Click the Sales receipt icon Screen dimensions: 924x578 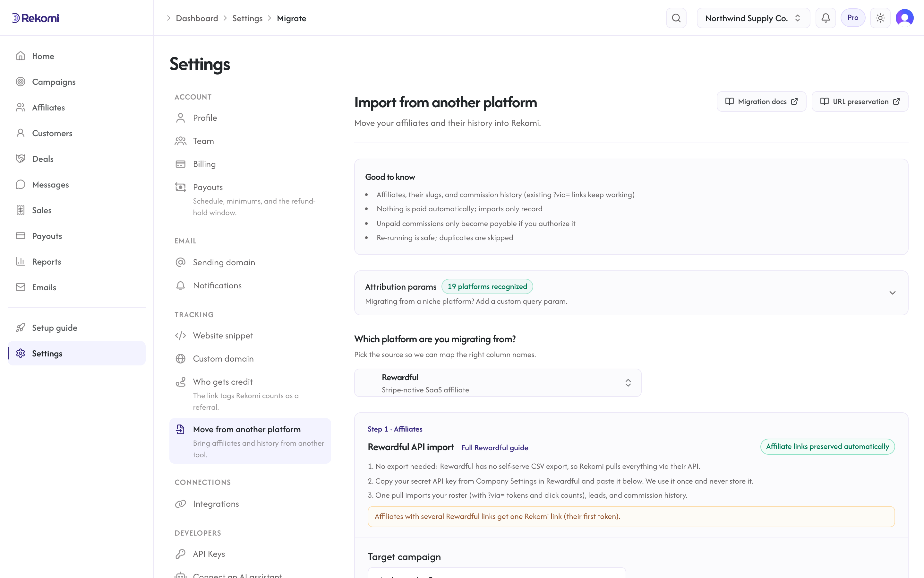21,210
